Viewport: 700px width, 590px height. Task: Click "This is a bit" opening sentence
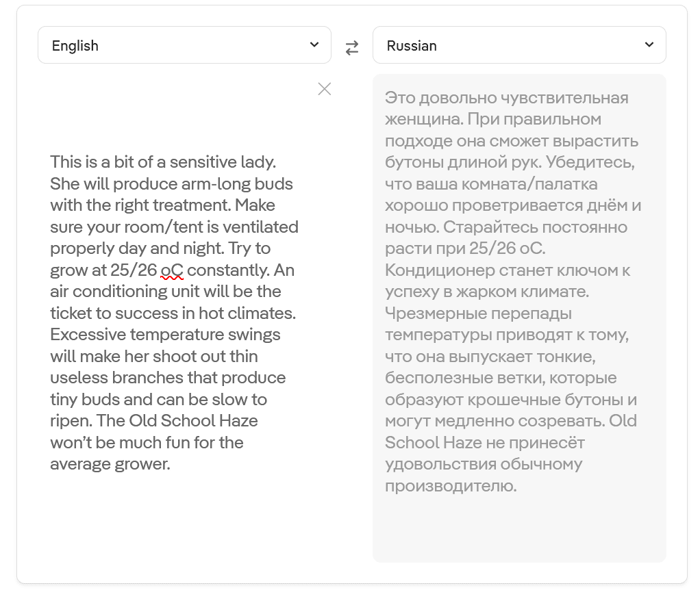[x=92, y=162]
